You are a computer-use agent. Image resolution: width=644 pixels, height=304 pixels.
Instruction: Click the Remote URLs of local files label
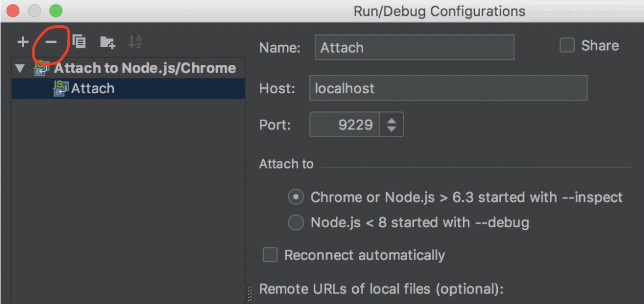[x=381, y=289]
